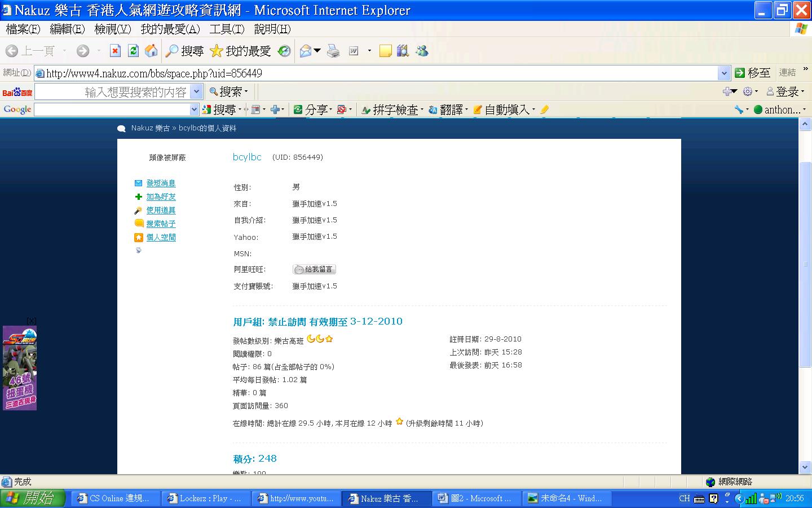Screen dimensions: 812x508
Task: Switch to CS Online taskbar window
Action: (114, 498)
